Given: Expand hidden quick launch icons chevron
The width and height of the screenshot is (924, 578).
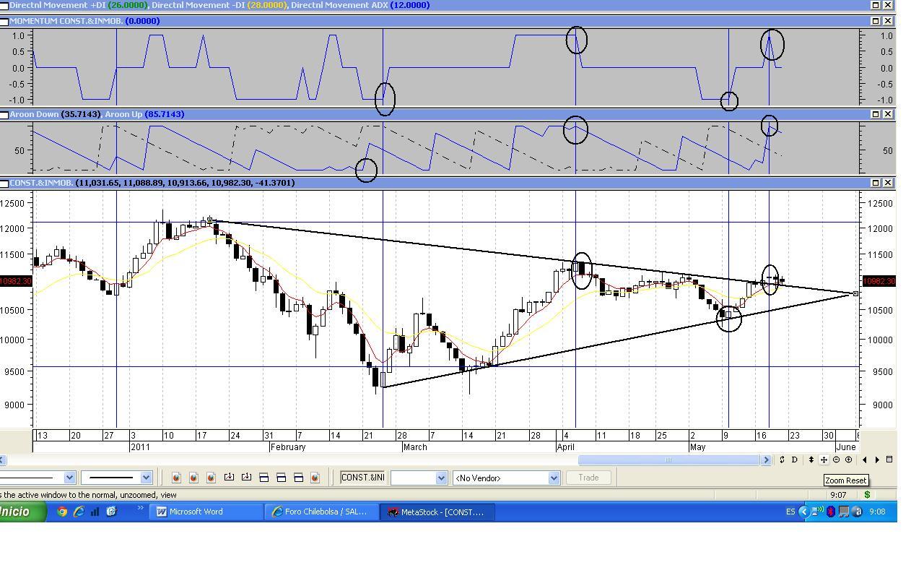Looking at the screenshot, I should pyautogui.click(x=141, y=509).
